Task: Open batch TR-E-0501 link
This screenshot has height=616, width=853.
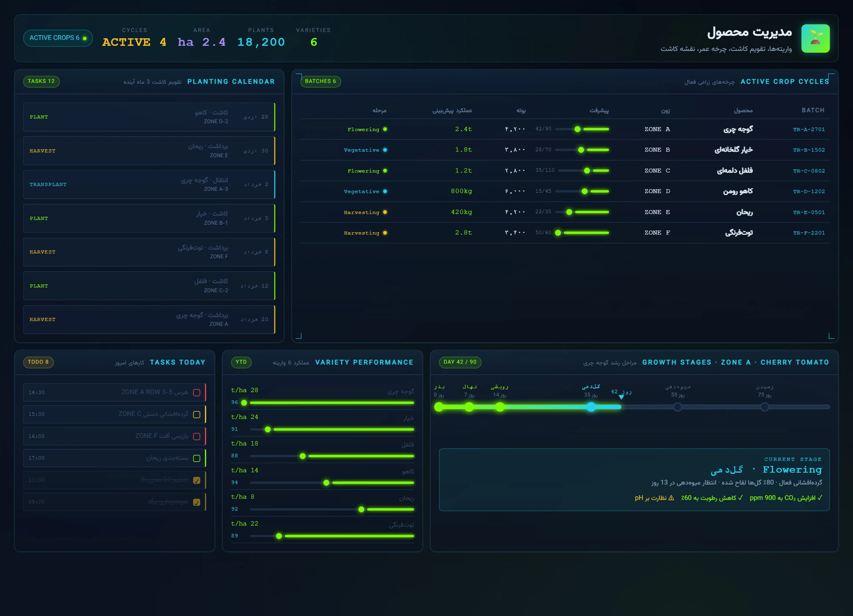Action: click(809, 212)
